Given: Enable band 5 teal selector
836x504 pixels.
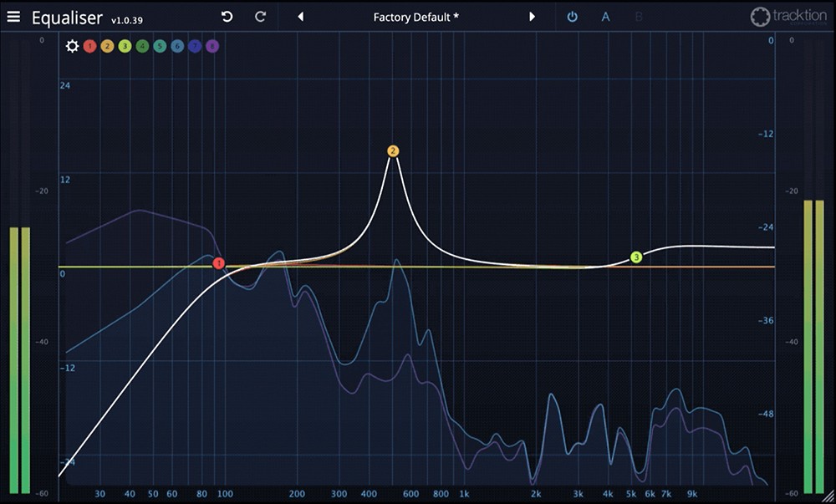Looking at the screenshot, I should pyautogui.click(x=160, y=46).
